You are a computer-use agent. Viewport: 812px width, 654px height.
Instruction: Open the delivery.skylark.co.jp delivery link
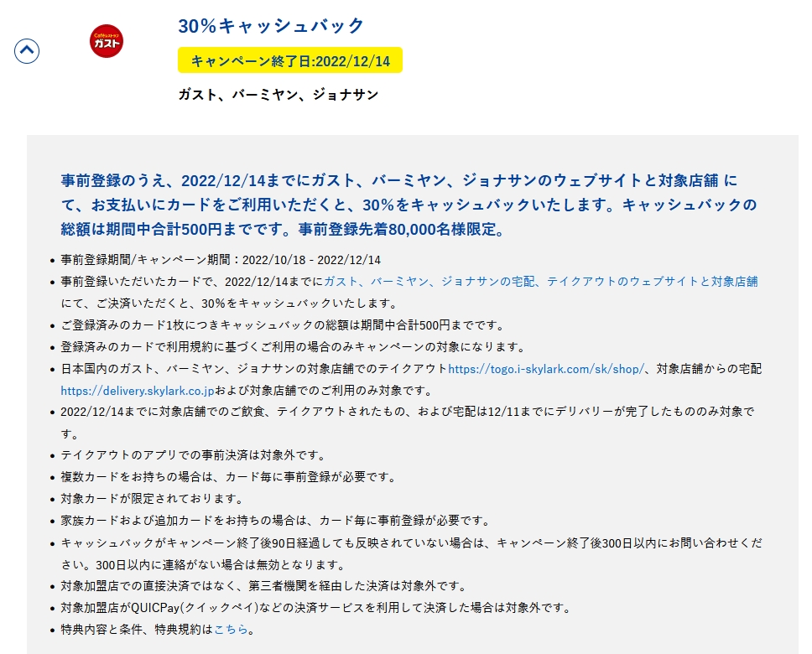point(138,391)
